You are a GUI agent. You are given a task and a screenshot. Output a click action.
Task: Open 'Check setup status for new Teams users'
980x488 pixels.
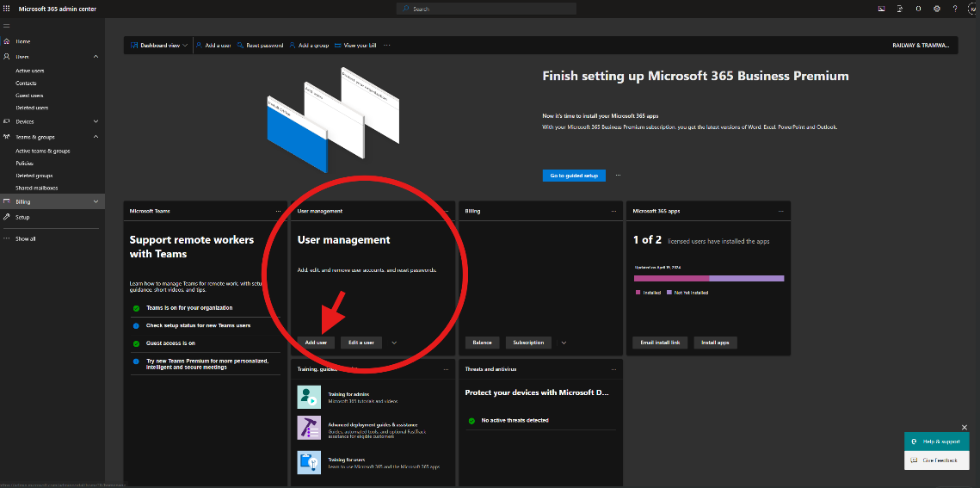click(206, 326)
